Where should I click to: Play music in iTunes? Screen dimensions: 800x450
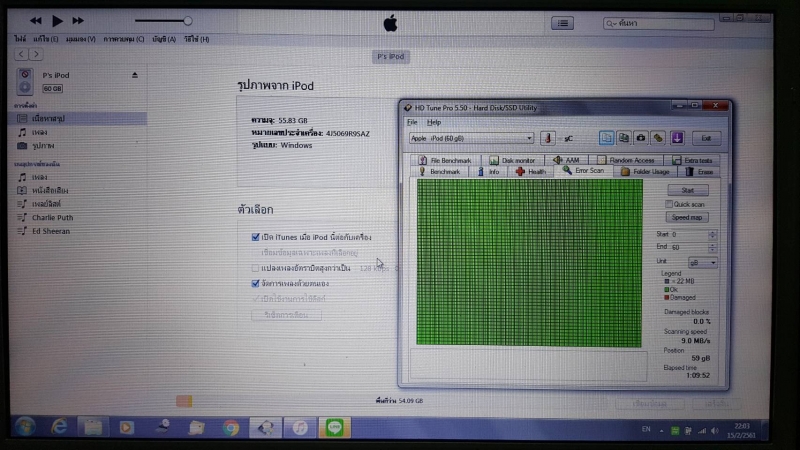click(x=57, y=21)
